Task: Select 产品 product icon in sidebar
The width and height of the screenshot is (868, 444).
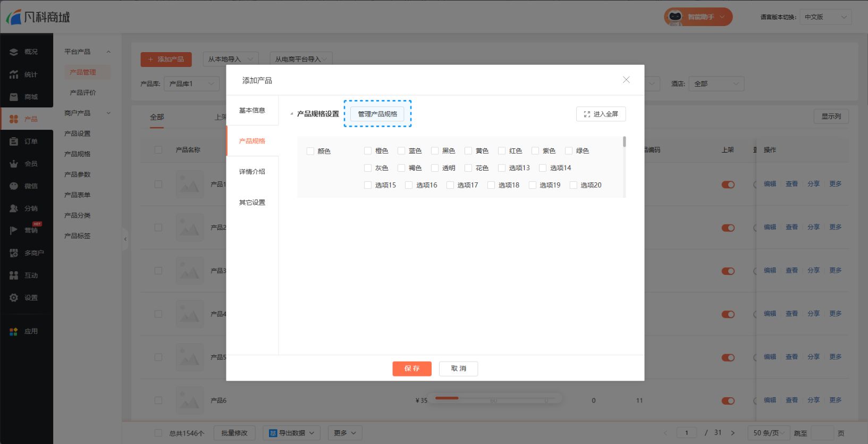Action: pos(14,119)
